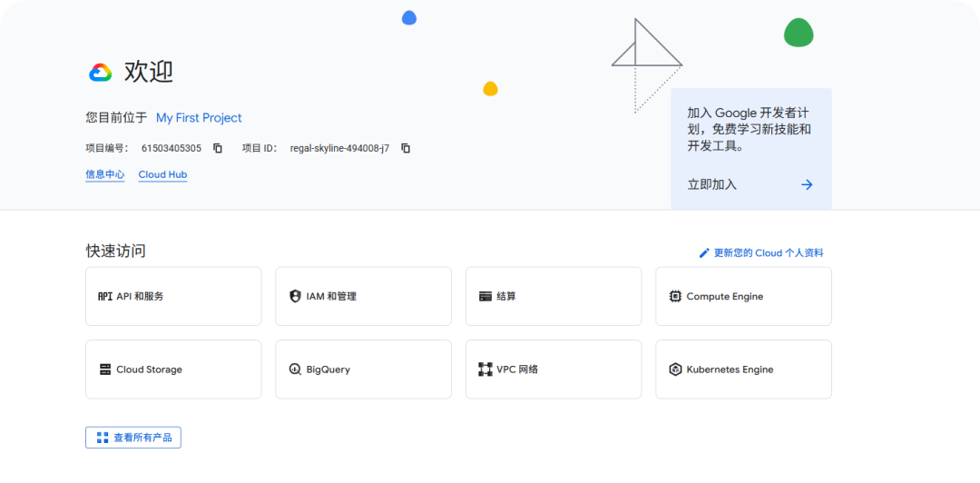Open the Compute Engine card
Screen dimensions: 980x483
pos(743,297)
